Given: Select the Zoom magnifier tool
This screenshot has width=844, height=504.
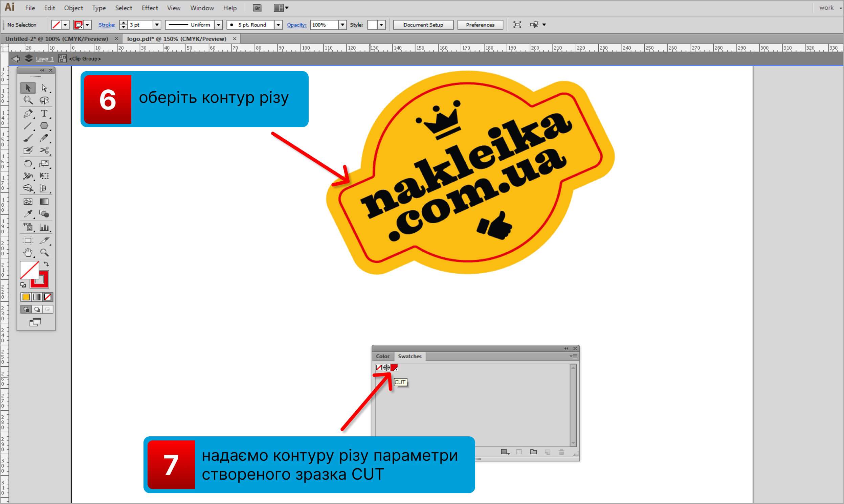Looking at the screenshot, I should (x=44, y=253).
